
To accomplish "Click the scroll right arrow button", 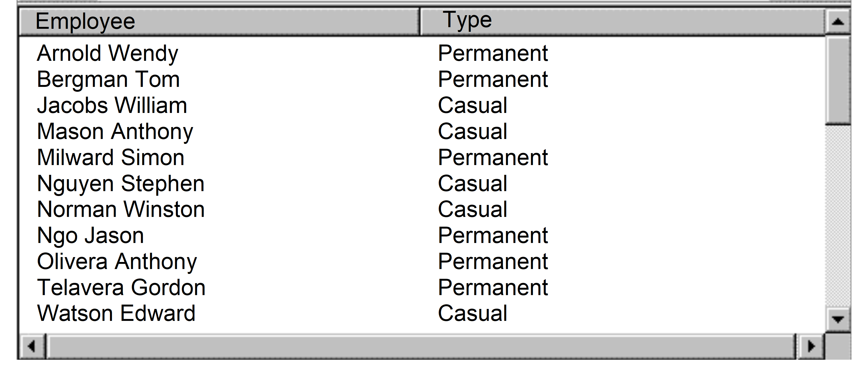I will click(811, 346).
